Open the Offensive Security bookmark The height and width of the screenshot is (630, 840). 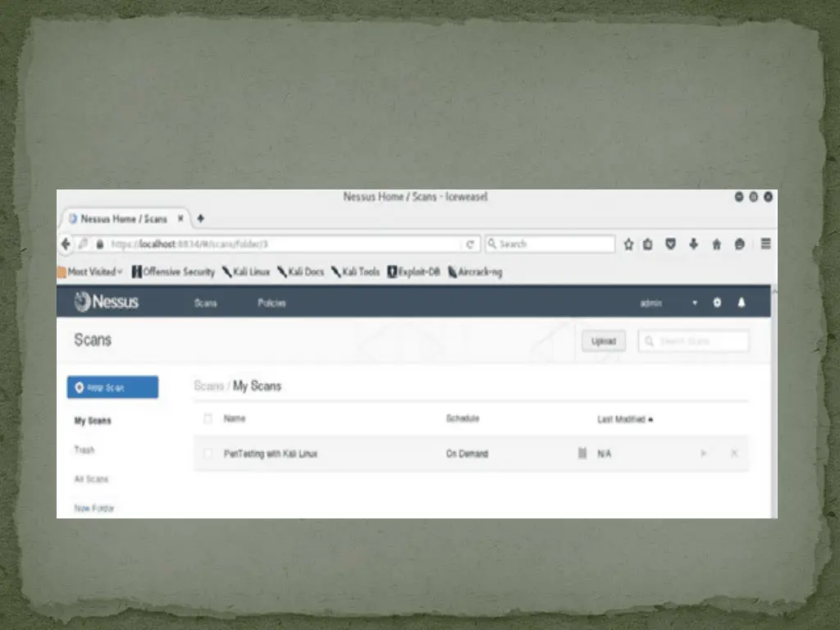tap(174, 272)
